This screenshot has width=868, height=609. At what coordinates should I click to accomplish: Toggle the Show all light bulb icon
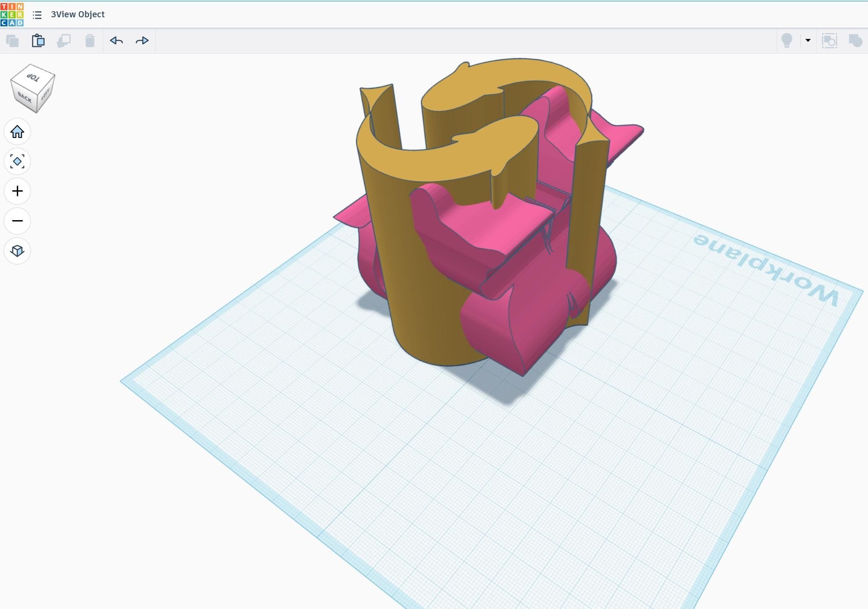787,41
